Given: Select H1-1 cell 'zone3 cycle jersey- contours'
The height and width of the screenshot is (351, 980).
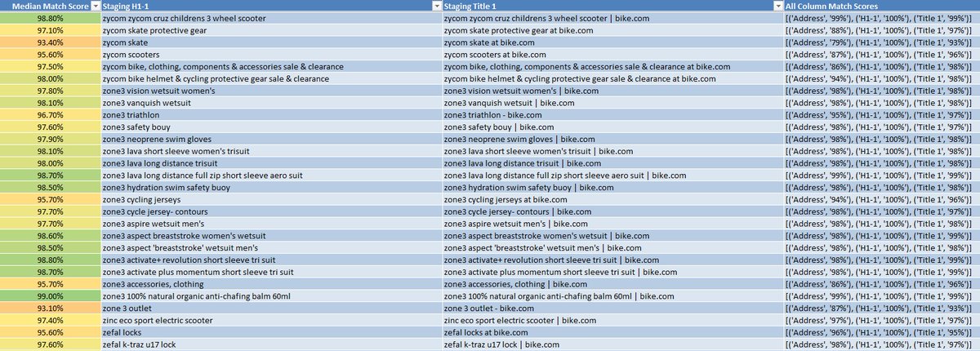Looking at the screenshot, I should (272, 212).
